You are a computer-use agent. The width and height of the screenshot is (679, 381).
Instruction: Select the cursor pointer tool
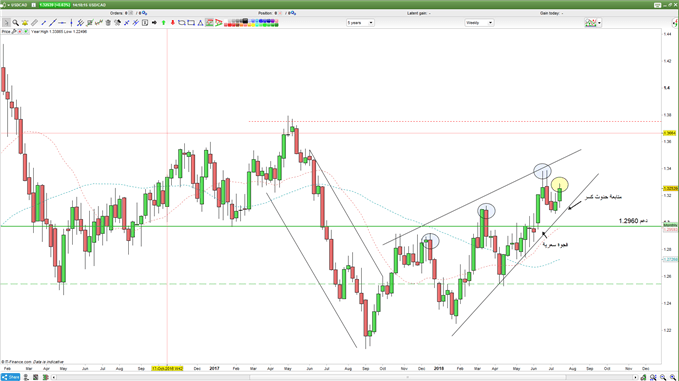coord(6,23)
